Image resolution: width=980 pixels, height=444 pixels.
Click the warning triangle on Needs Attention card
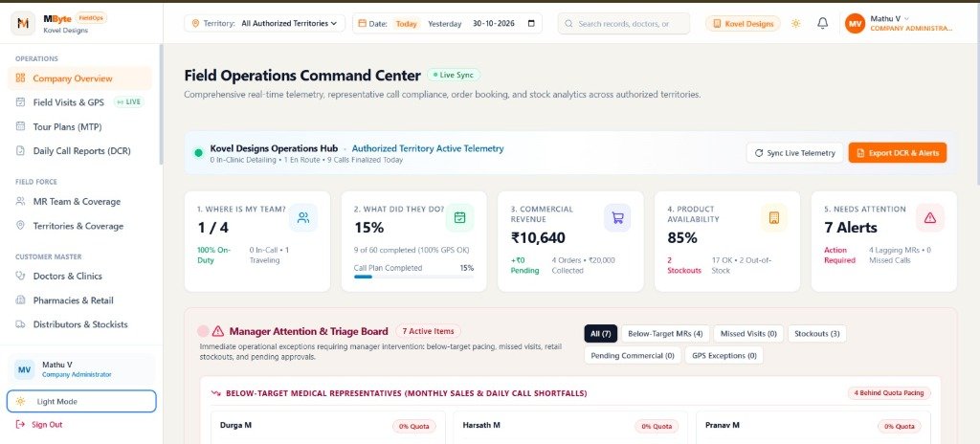coord(930,217)
